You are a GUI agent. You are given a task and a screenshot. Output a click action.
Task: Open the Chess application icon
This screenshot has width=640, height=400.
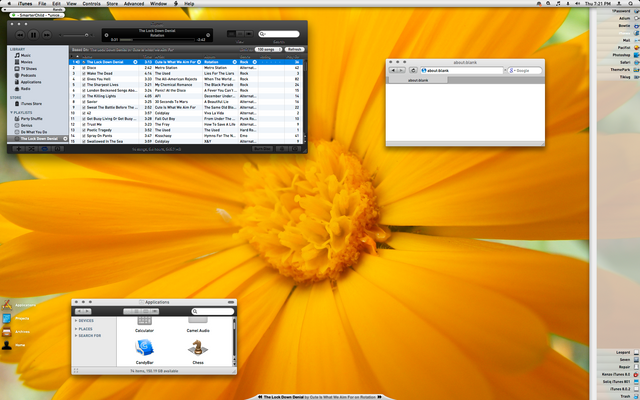[198, 347]
